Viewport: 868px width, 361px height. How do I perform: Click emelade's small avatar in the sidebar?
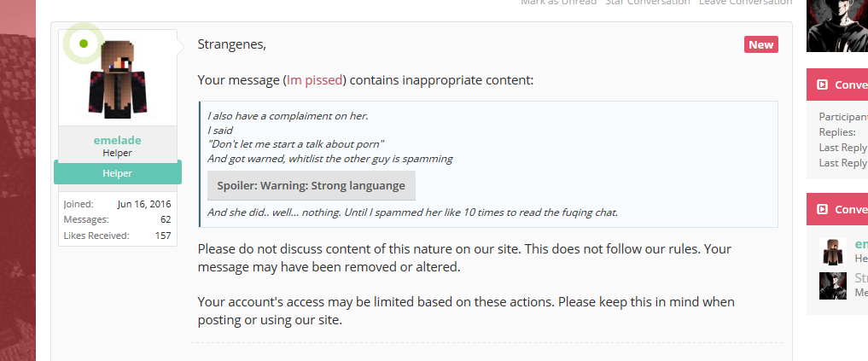tap(832, 251)
